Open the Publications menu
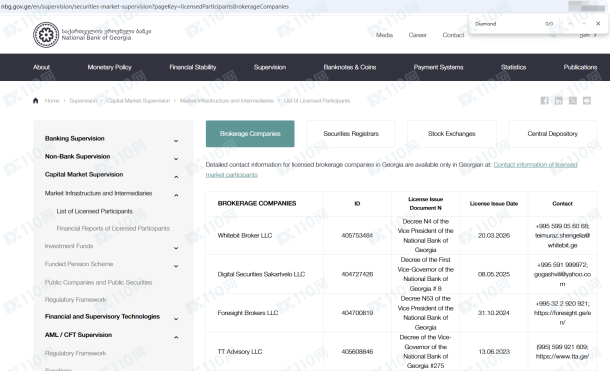This screenshot has width=610, height=371. pos(580,67)
